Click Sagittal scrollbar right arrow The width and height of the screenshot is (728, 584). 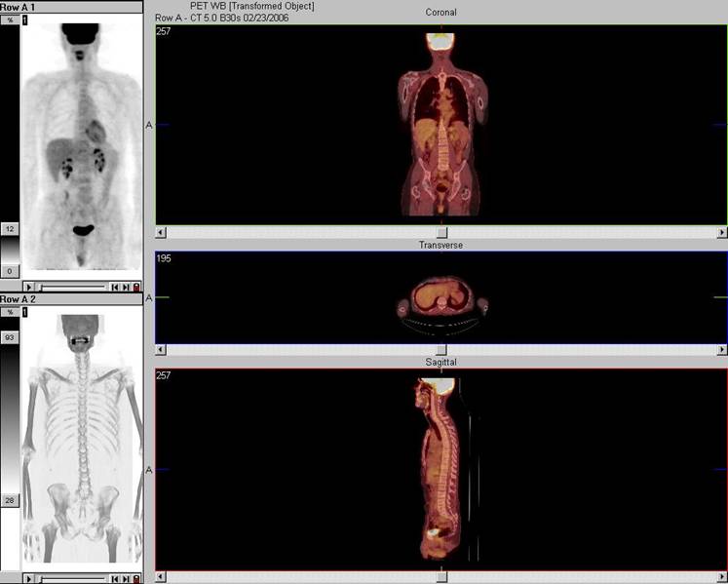pos(722,576)
